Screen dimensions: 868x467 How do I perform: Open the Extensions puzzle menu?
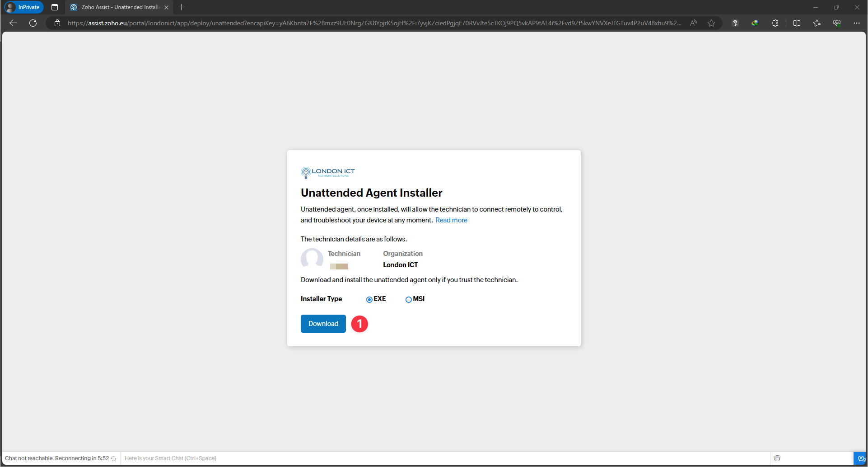point(775,23)
